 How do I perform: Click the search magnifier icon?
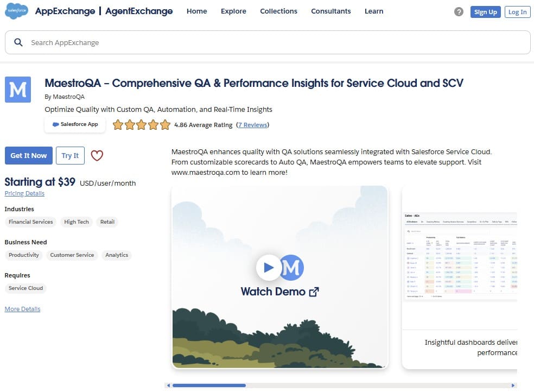18,42
